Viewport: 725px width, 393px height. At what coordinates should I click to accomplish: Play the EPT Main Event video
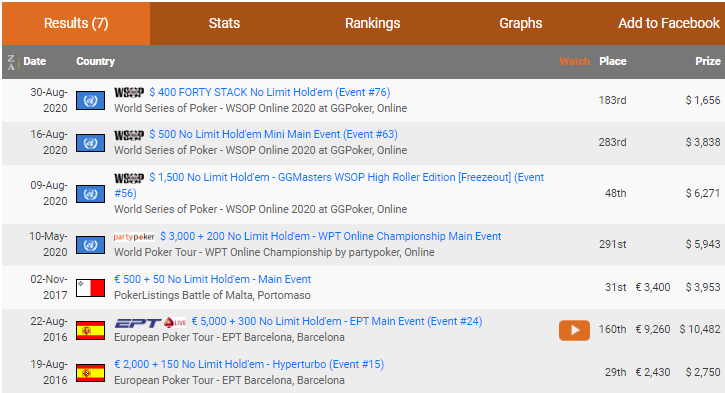tap(574, 330)
